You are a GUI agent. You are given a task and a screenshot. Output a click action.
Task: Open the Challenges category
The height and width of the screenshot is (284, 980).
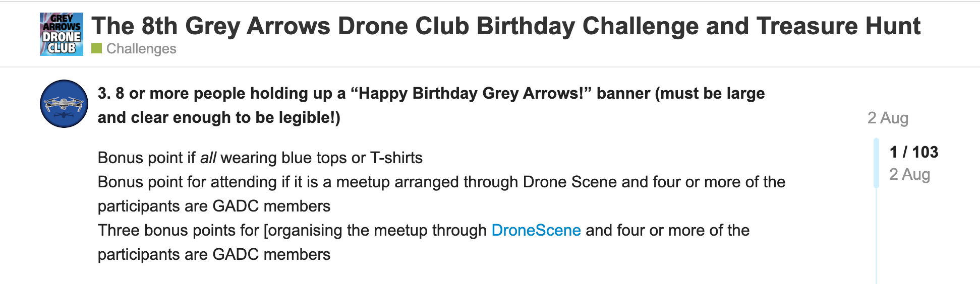[141, 49]
